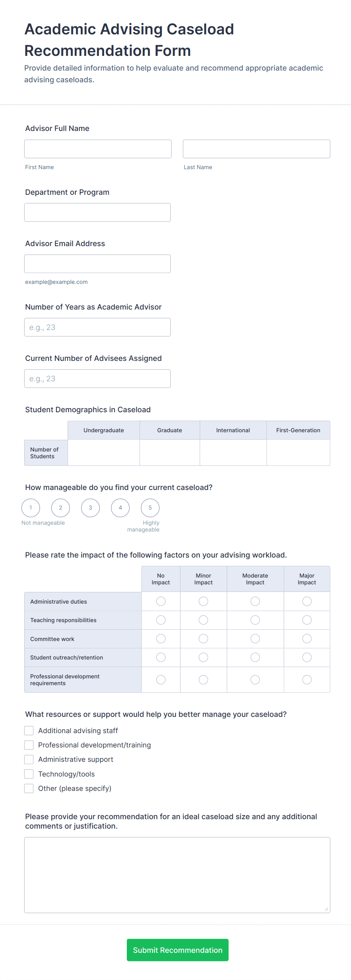Focus the Department or Program field
Screen dimensions: 351x980
click(97, 212)
